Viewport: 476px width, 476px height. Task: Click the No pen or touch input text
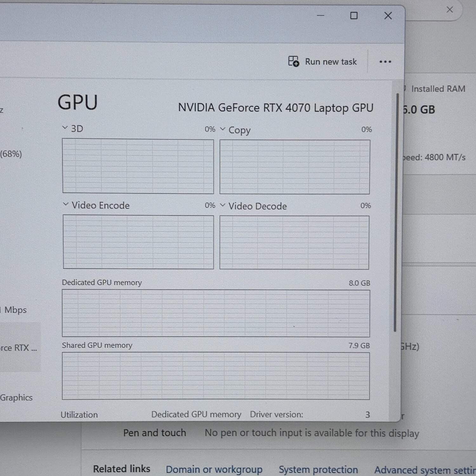pyautogui.click(x=312, y=433)
